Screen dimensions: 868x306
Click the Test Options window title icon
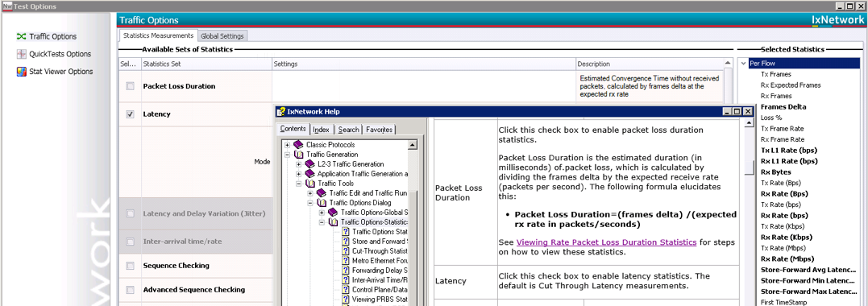pos(6,6)
